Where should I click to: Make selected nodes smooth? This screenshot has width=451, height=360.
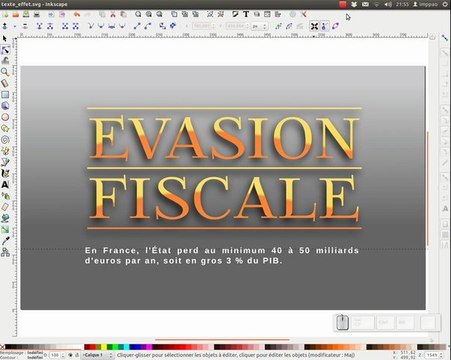(x=101, y=26)
